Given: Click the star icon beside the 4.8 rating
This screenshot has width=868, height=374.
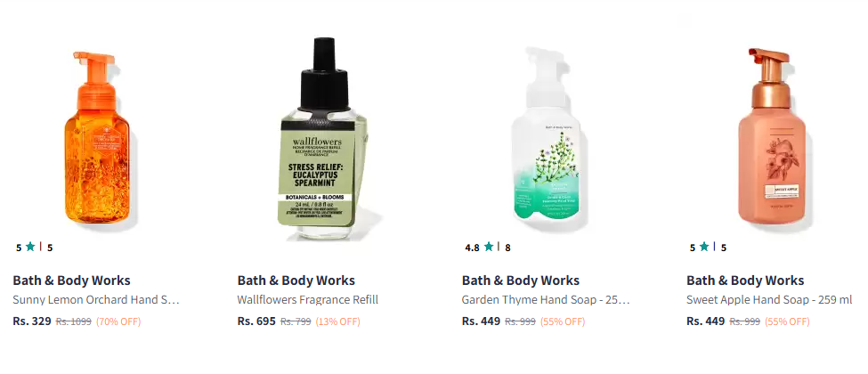Looking at the screenshot, I should [x=489, y=247].
